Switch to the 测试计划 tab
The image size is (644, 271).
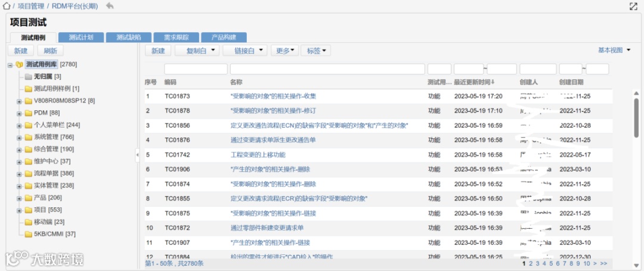click(81, 38)
